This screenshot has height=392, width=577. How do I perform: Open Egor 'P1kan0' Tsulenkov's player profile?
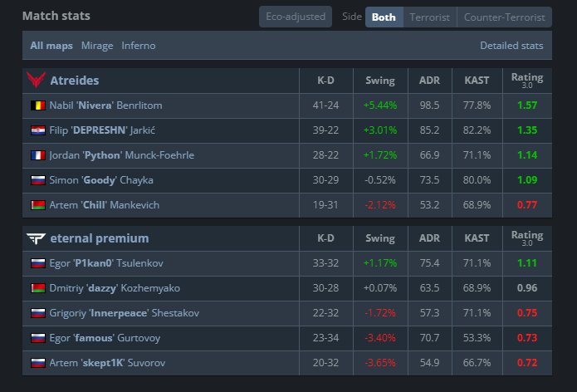(106, 263)
